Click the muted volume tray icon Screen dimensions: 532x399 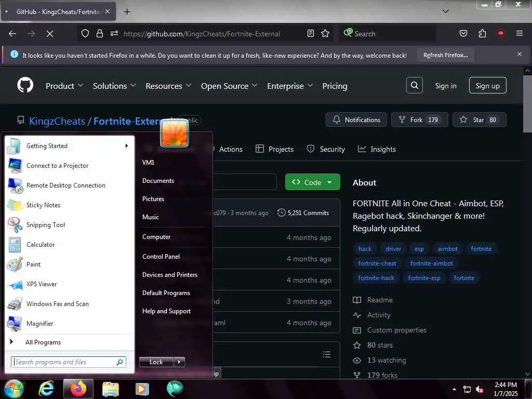pos(480,390)
